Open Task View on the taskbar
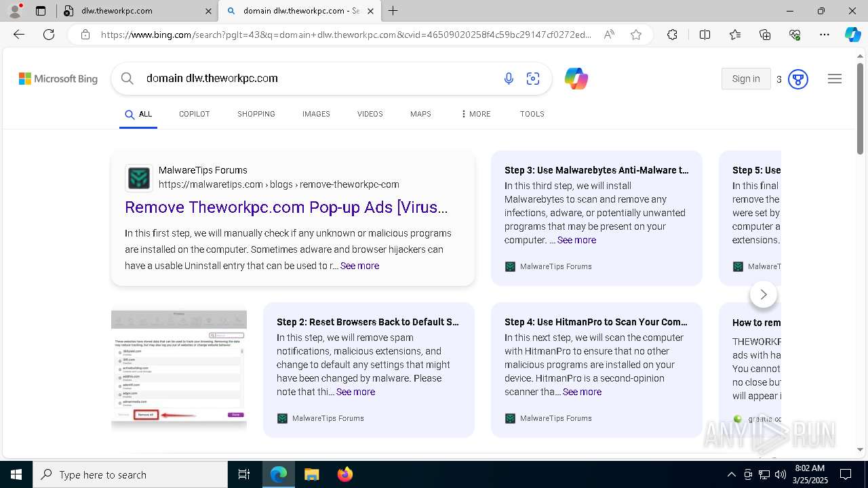The width and height of the screenshot is (868, 488). [244, 474]
